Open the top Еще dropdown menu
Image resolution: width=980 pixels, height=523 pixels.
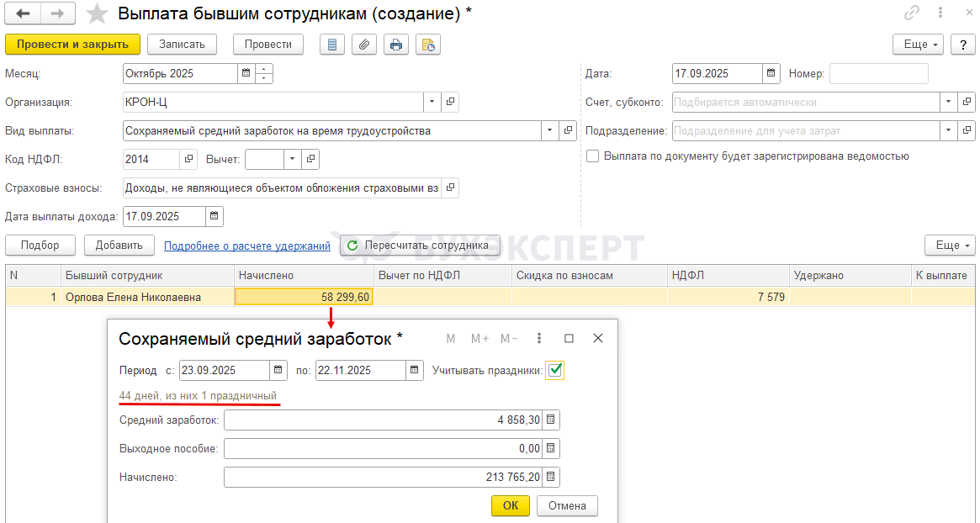[x=918, y=45]
